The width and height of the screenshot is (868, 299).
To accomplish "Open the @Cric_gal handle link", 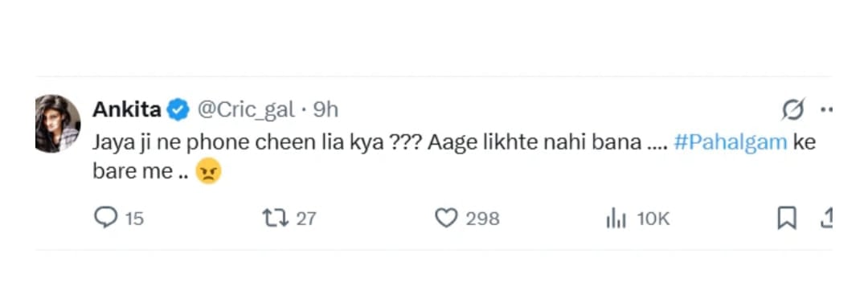I will (246, 111).
